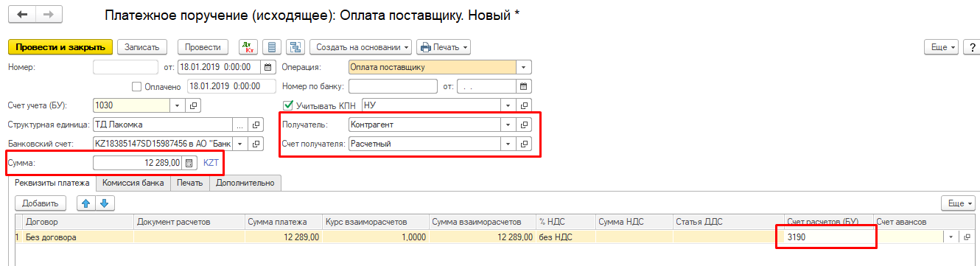Select Курс взаиморасчетов cell 1,0000
This screenshot has height=266, width=980.
[x=376, y=237]
